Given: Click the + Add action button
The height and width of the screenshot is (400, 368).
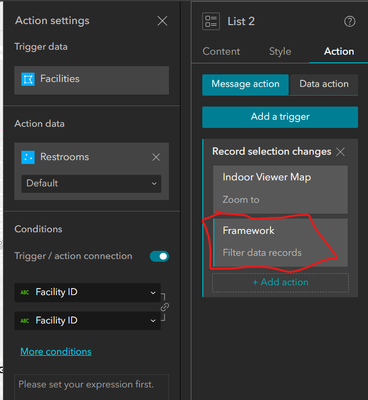Looking at the screenshot, I should point(280,283).
